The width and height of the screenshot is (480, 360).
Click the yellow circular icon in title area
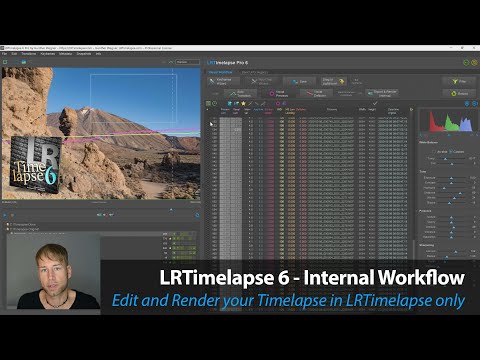click(474, 62)
